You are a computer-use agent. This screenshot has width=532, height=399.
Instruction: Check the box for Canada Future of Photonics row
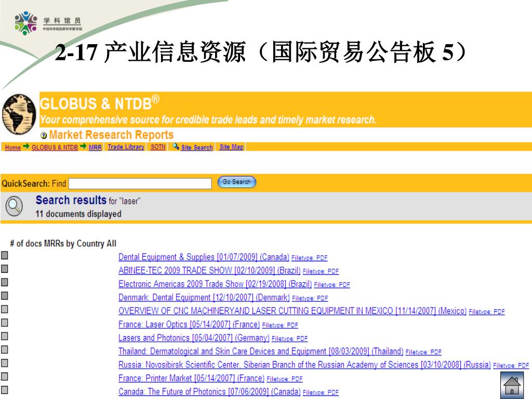tap(4, 390)
